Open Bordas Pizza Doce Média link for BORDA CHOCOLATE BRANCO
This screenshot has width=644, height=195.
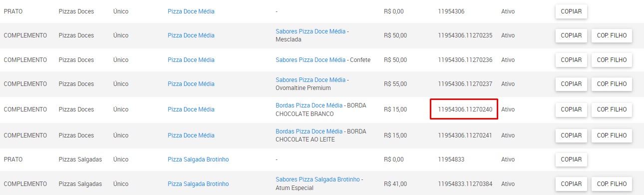[x=309, y=105]
